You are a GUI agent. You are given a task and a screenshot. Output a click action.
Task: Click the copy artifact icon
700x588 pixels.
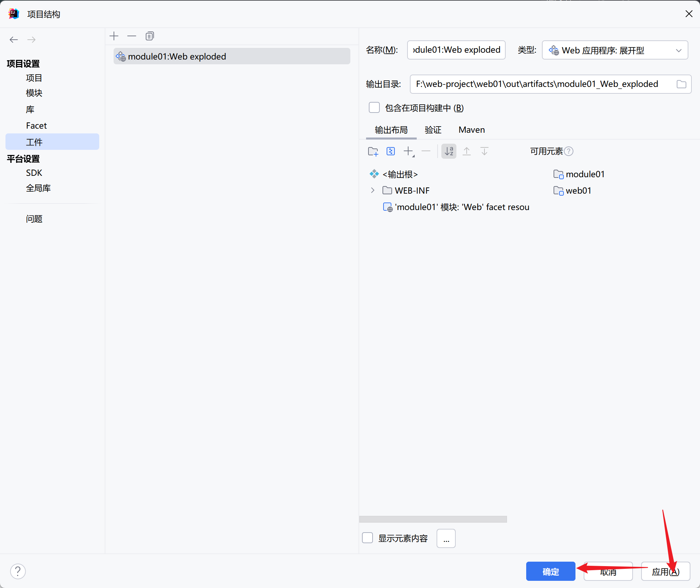coord(150,36)
